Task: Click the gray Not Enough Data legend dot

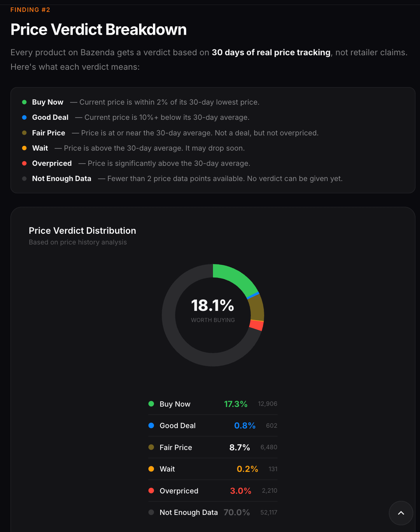Action: click(x=151, y=513)
